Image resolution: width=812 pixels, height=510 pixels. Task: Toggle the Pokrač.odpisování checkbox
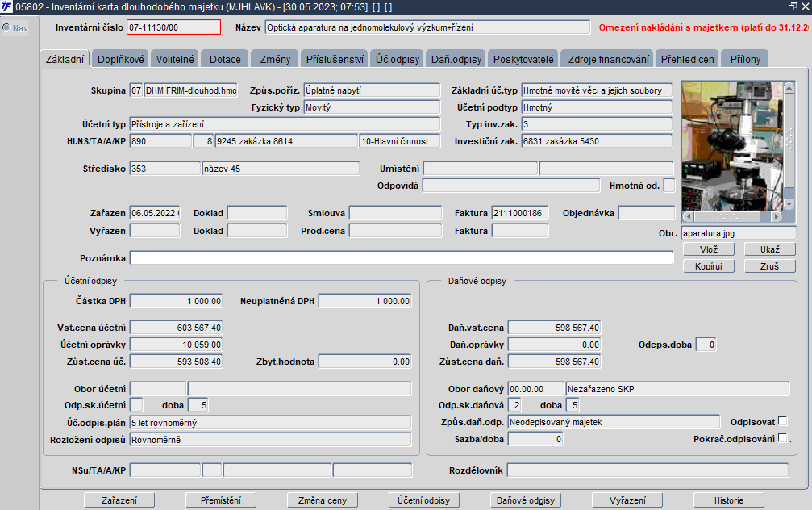point(782,438)
